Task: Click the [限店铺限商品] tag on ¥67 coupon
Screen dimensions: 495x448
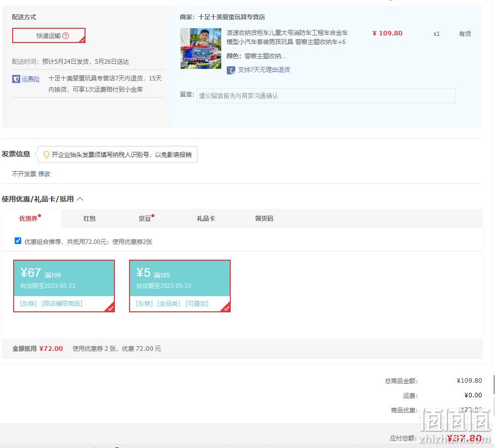Action: pos(62,304)
